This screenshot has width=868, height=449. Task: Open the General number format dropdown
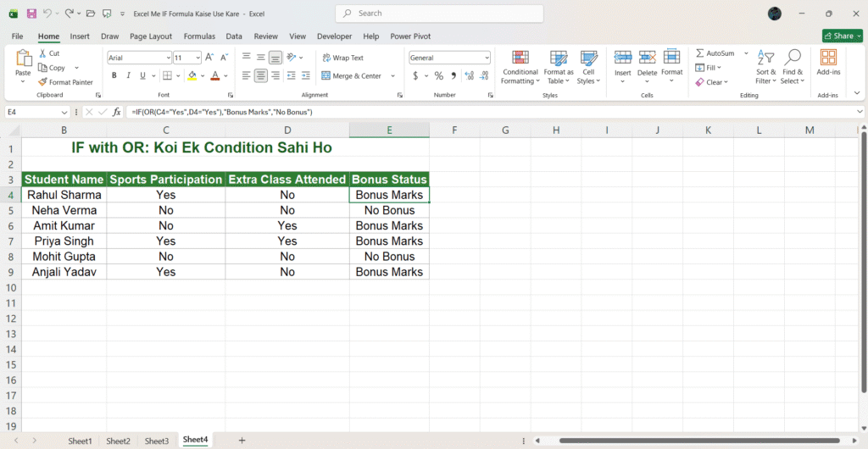click(487, 58)
